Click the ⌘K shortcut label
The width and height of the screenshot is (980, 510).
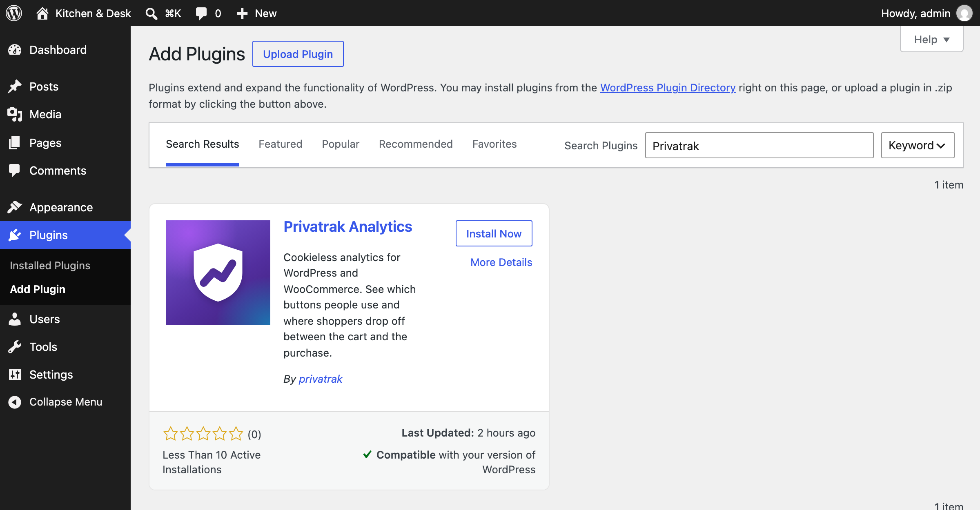click(173, 13)
